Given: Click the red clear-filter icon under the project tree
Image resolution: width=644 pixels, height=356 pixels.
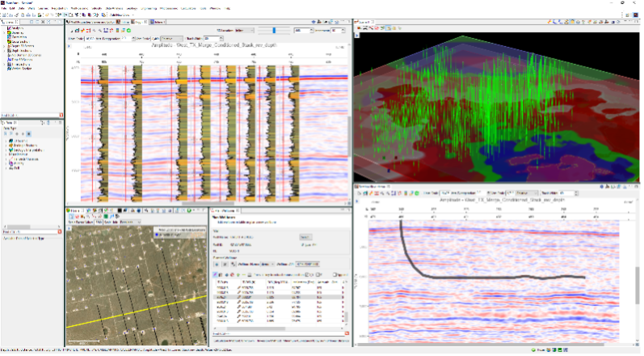Looking at the screenshot, I should tap(60, 116).
